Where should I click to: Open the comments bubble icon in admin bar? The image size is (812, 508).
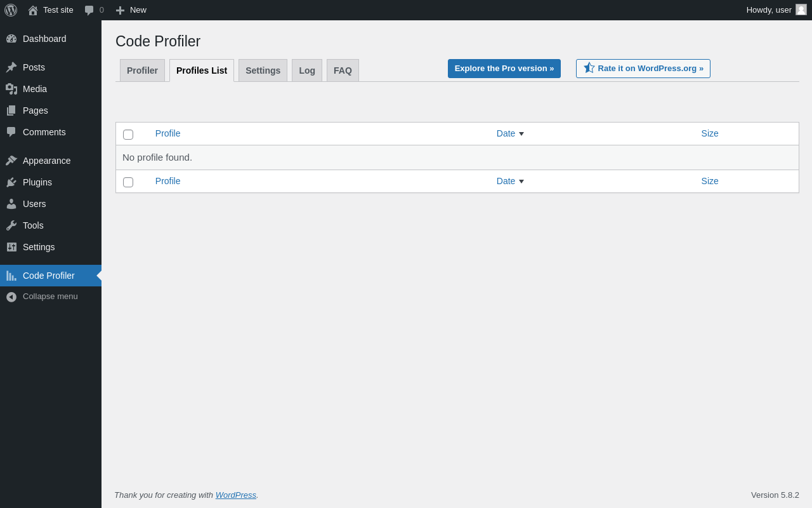coord(89,10)
